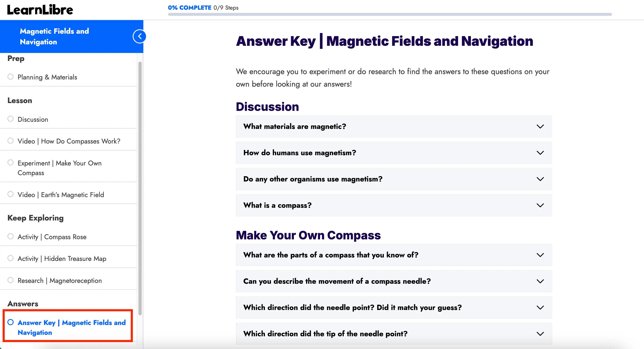Open Video | Earth's Magnetic Field lesson
The width and height of the screenshot is (644, 349).
click(x=61, y=194)
